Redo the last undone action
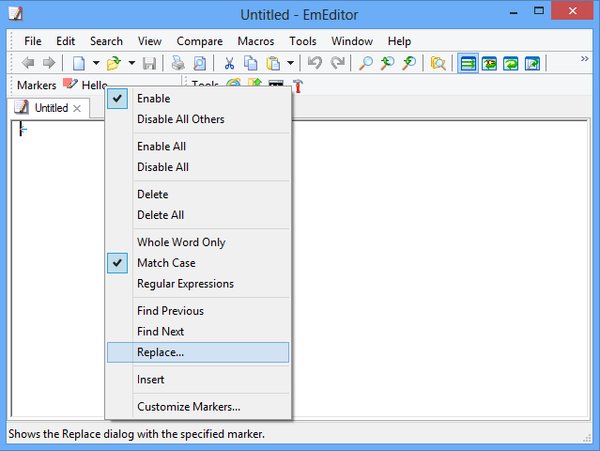This screenshot has height=451, width=600. coord(338,63)
